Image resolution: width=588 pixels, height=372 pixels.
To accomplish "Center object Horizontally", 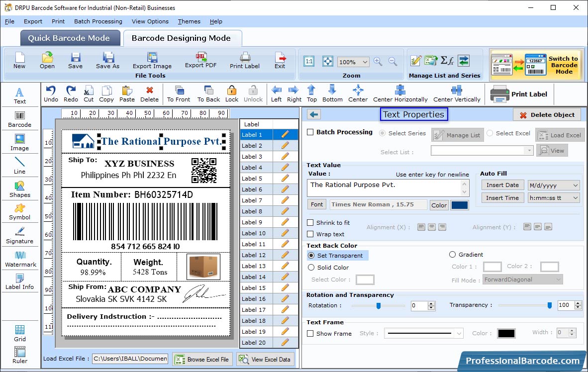I will 400,94.
